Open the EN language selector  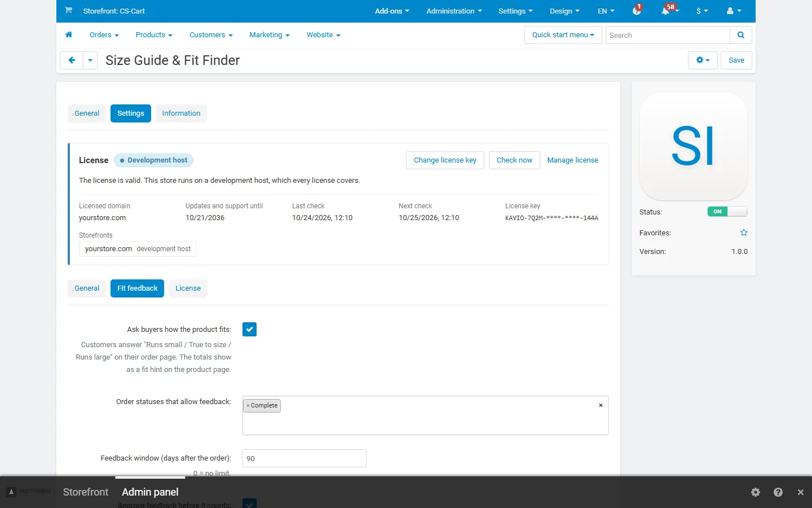[606, 11]
